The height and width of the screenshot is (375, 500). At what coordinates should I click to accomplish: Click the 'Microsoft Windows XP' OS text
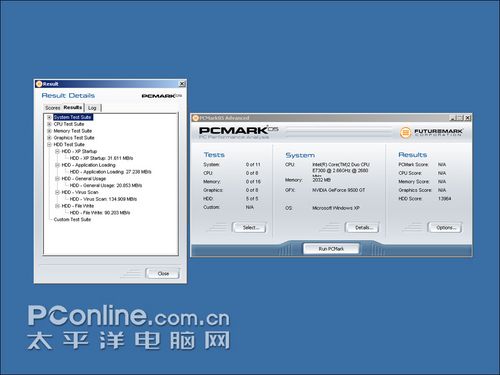336,208
